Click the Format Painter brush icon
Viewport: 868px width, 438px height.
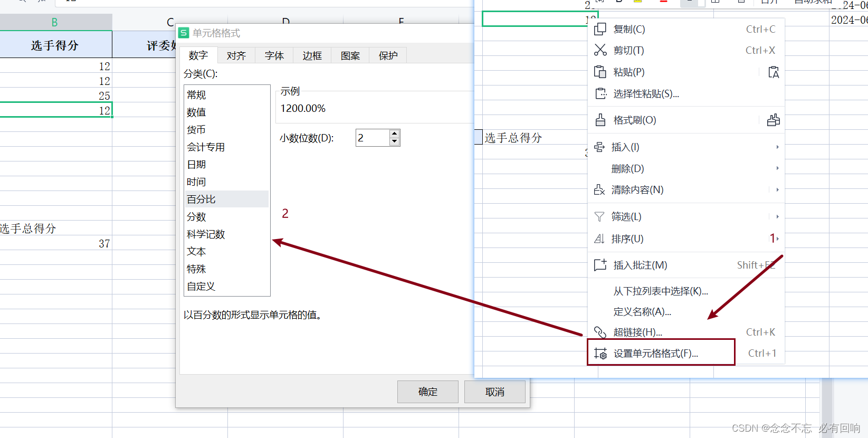600,120
